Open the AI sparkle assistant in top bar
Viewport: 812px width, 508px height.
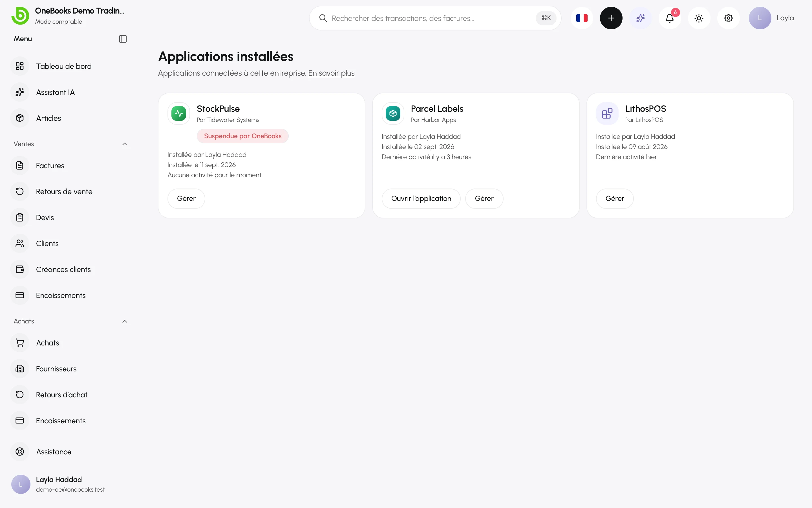[x=640, y=18]
